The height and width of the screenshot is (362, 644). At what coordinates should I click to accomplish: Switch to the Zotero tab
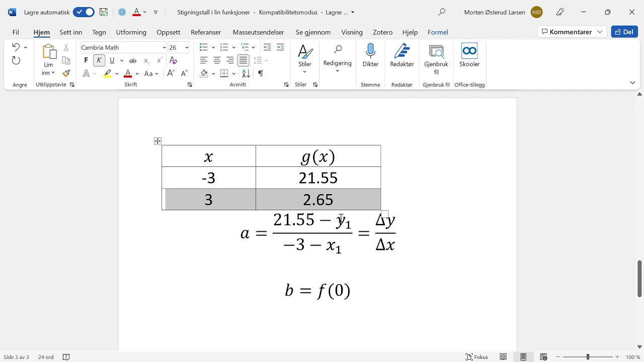point(383,32)
